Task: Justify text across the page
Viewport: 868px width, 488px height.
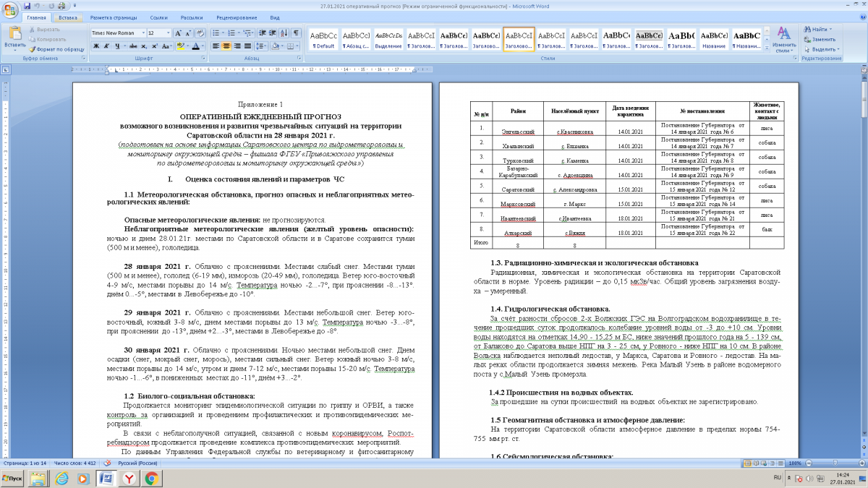Action: point(247,46)
